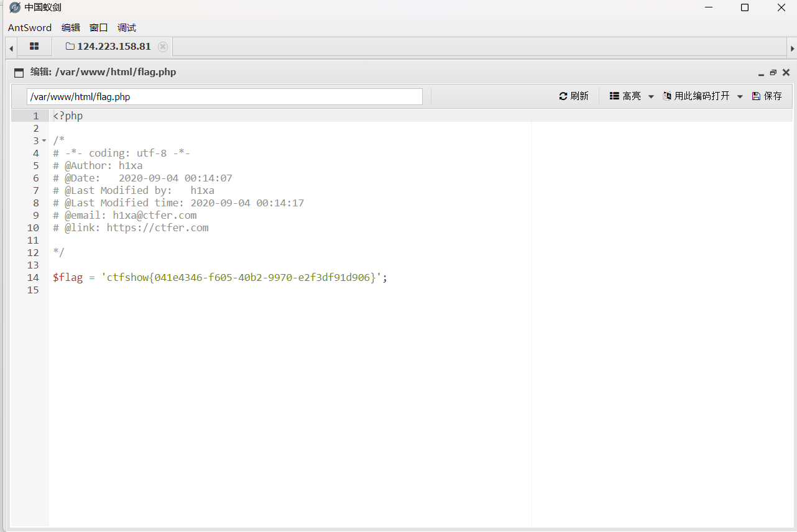Screen dimensions: 797x532
Task: Close the flag.php editor panel
Action: click(786, 73)
